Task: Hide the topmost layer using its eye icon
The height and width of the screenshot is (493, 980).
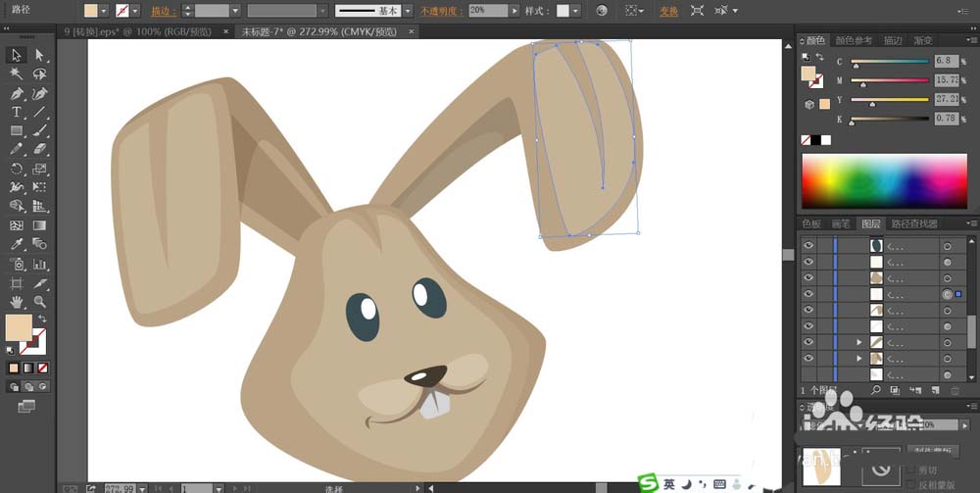Action: point(808,246)
